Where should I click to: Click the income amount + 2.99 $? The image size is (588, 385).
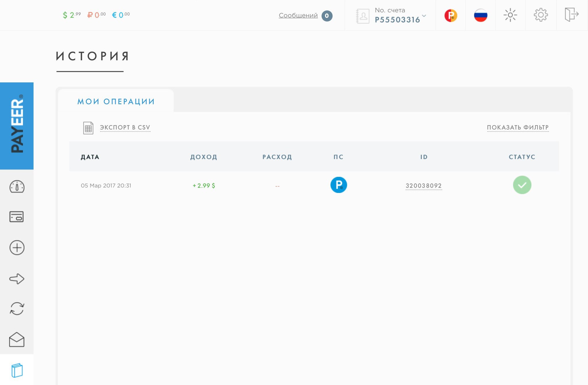pos(204,186)
